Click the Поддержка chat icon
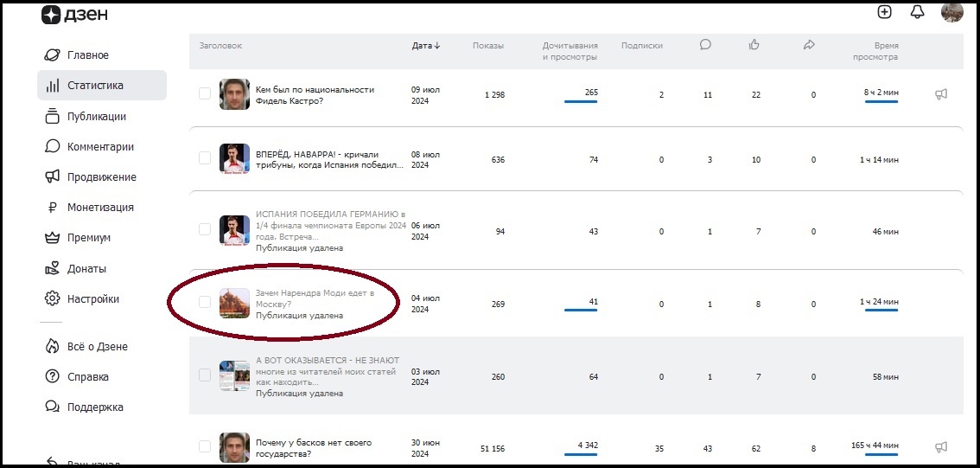Viewport: 980px width, 468px height. [52, 407]
